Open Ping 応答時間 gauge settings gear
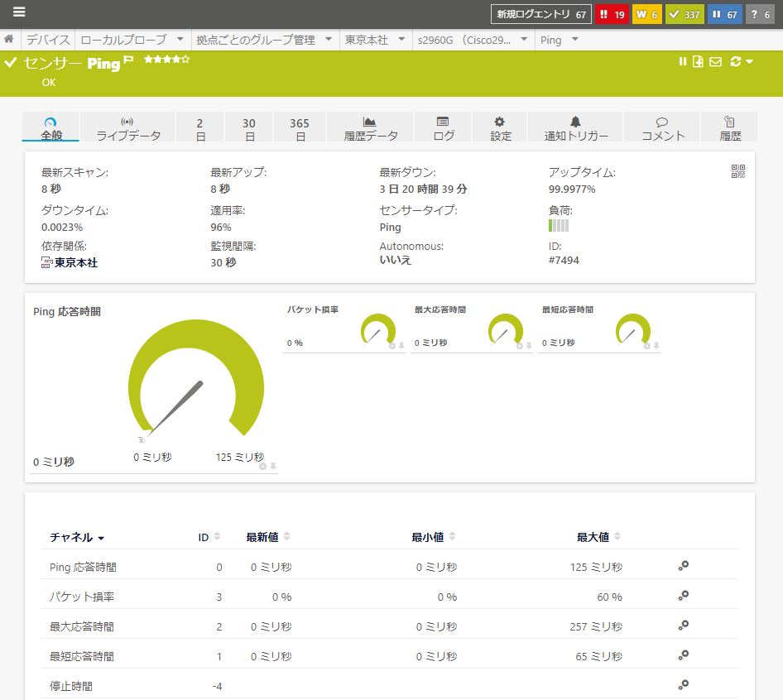Screen dimensions: 783x700 click(262, 467)
